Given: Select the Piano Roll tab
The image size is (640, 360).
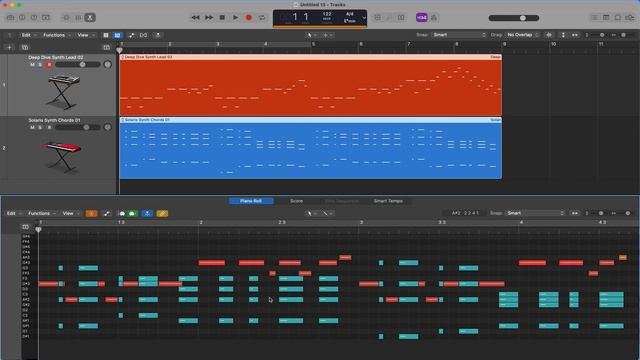Looking at the screenshot, I should [x=251, y=201].
